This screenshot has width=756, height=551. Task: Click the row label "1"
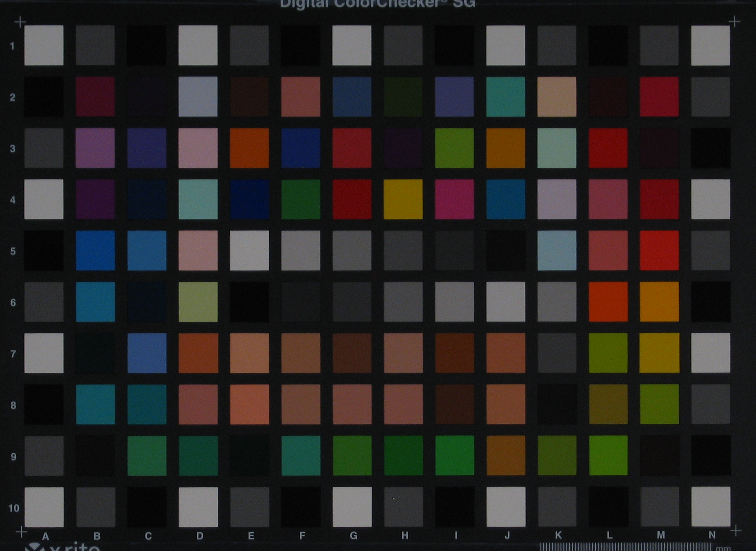click(12, 46)
